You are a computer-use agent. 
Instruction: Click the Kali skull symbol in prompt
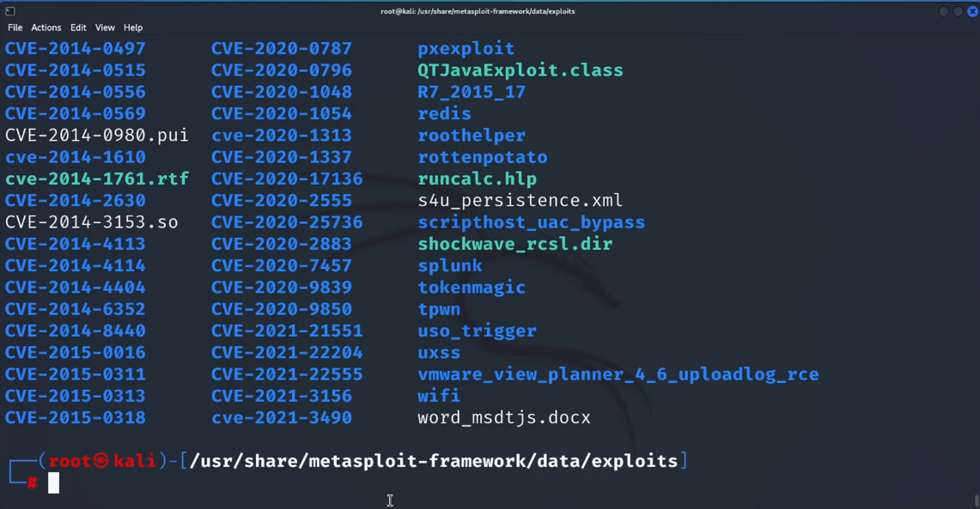(x=101, y=461)
